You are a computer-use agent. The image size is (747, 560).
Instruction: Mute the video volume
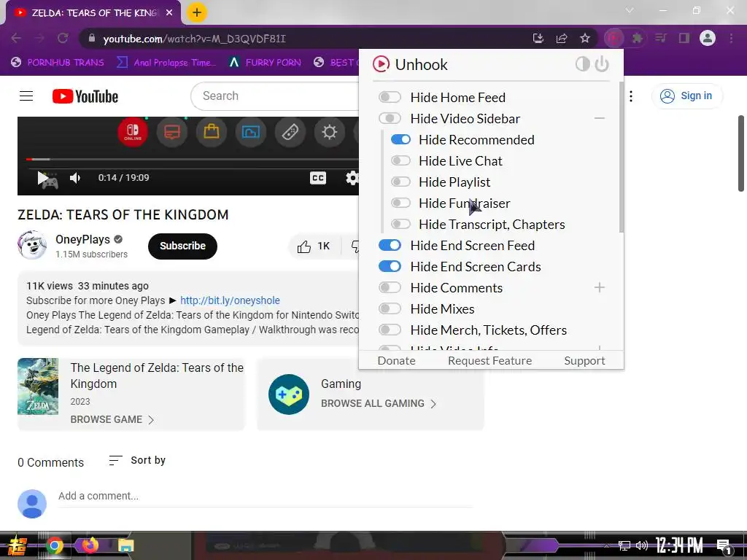pyautogui.click(x=75, y=178)
